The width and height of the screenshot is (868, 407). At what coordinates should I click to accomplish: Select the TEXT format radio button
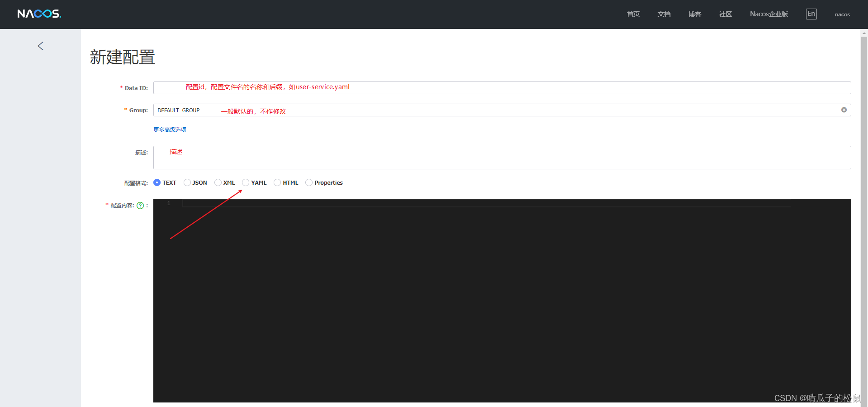pyautogui.click(x=157, y=182)
